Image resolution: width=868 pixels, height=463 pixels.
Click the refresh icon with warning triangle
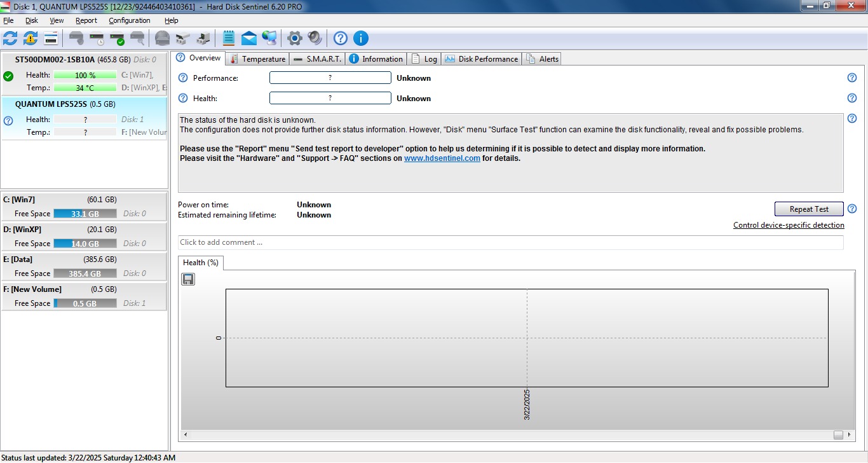tap(31, 38)
